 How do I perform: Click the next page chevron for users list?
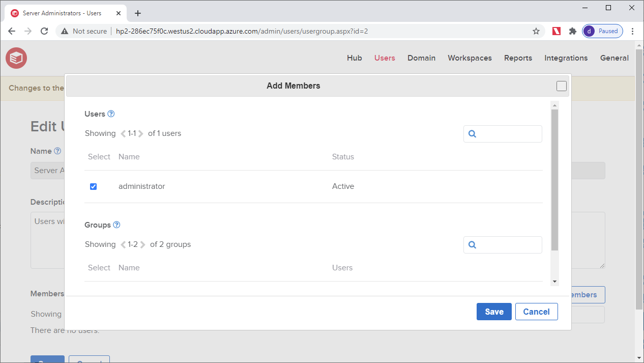[x=141, y=133]
